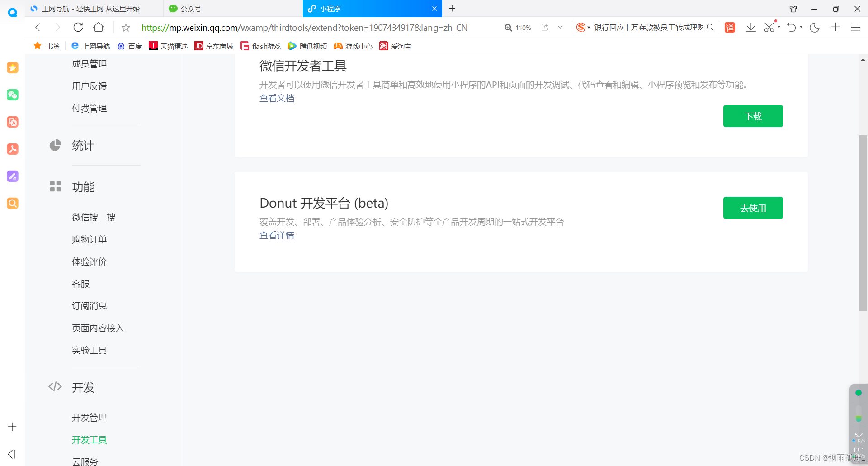Open 订阅消息 menu item
The height and width of the screenshot is (466, 868).
coord(90,306)
